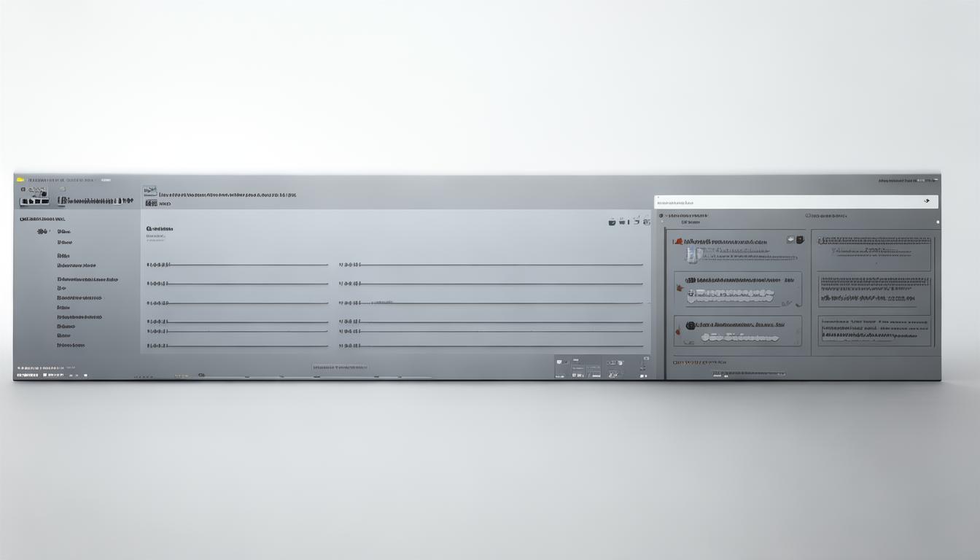Open the second item in the left sidebar list

click(65, 242)
